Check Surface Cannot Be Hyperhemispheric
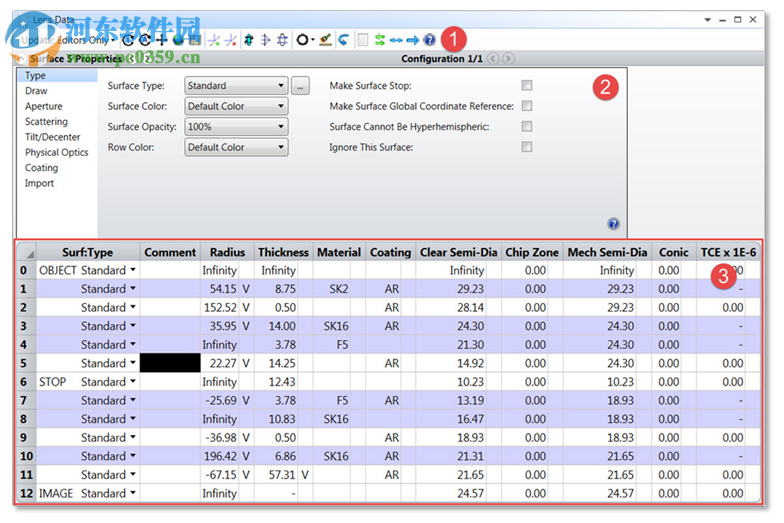The height and width of the screenshot is (523, 784). [527, 127]
